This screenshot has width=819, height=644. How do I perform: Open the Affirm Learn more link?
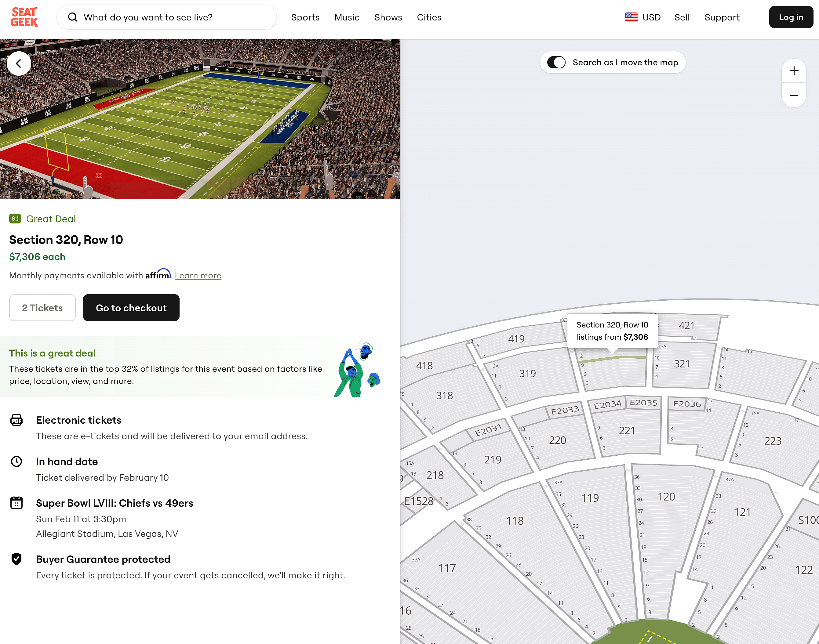tap(198, 275)
